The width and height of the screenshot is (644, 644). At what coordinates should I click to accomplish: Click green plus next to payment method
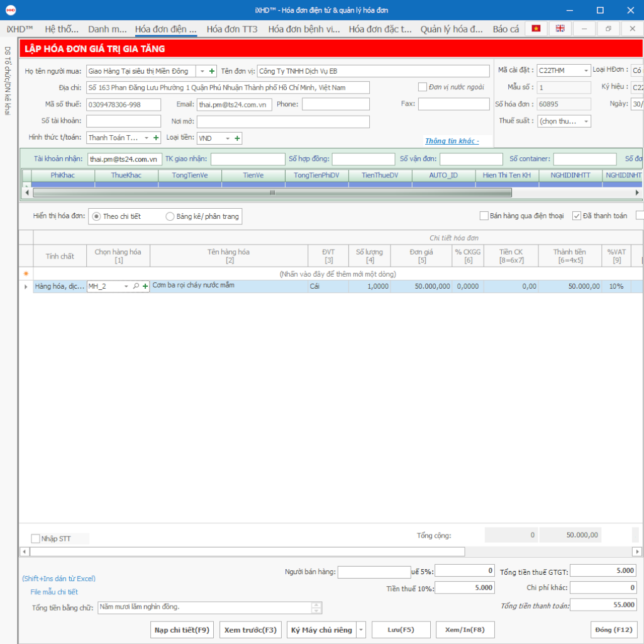pos(156,138)
